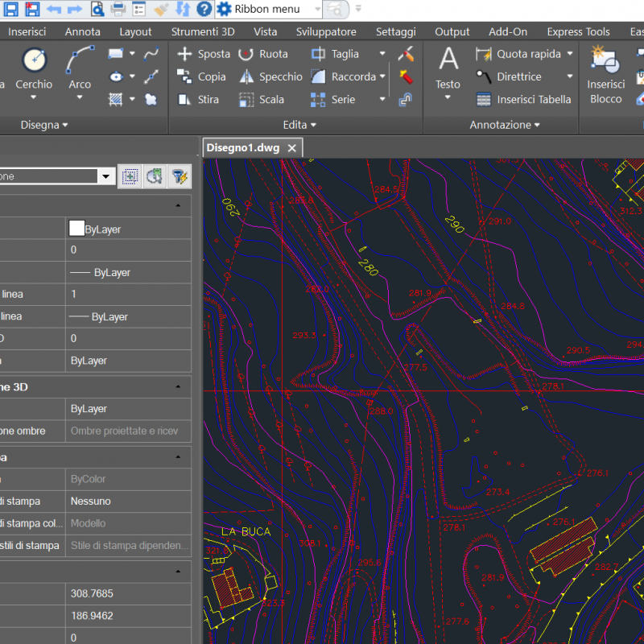
Task: Click the white ByLayer color swatch
Action: click(77, 229)
